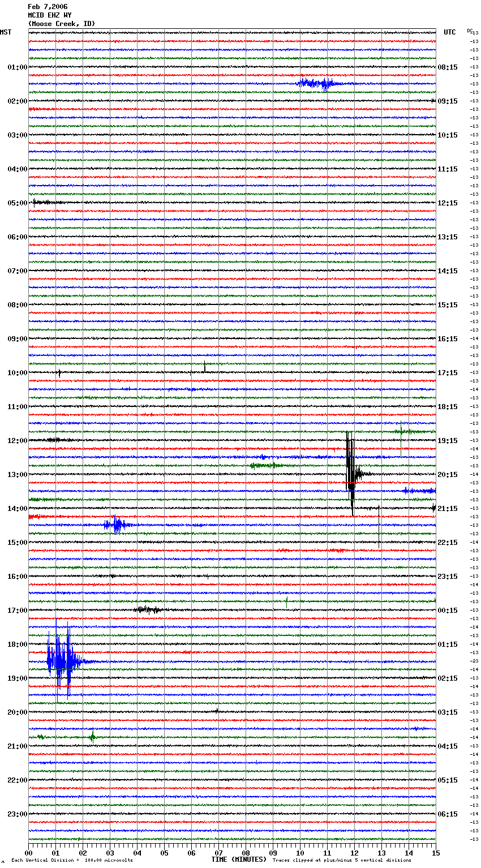Click the '19:15' UTC time label
Viewport: 481px width, 868px height.
point(448,441)
